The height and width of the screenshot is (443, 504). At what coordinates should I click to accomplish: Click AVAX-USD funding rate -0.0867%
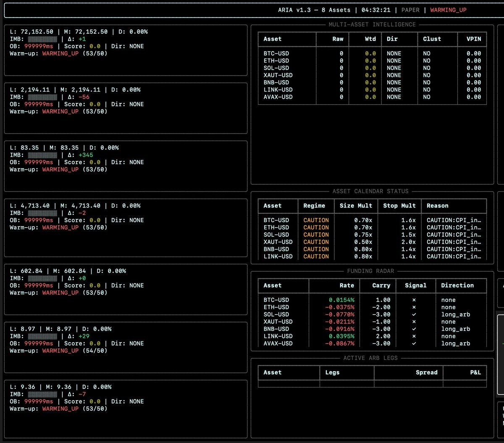pos(339,343)
